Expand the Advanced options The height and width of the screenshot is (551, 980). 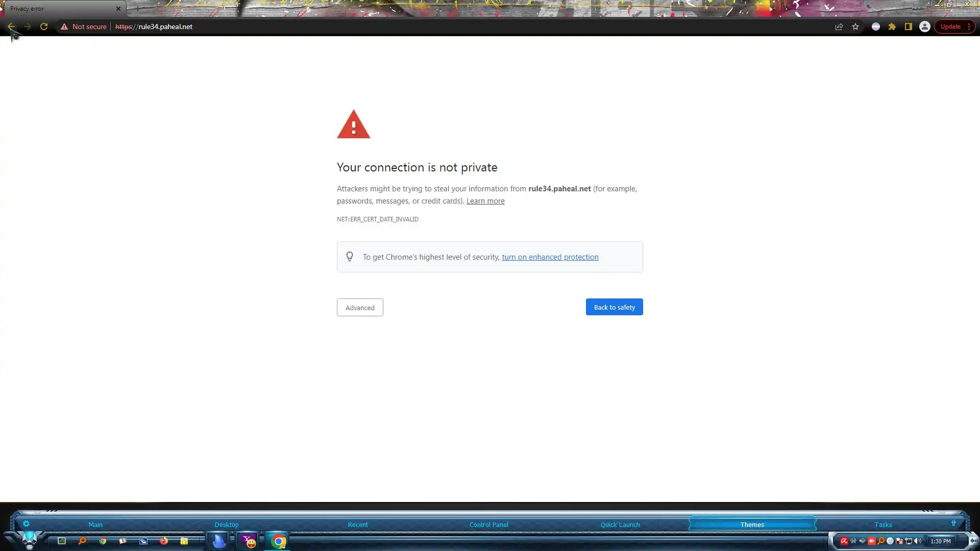[360, 308]
